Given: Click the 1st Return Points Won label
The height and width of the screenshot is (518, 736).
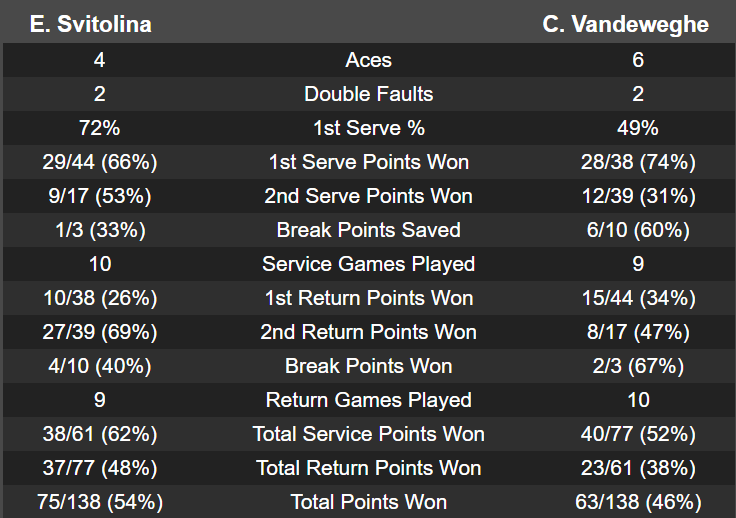Looking at the screenshot, I should coord(368,298).
